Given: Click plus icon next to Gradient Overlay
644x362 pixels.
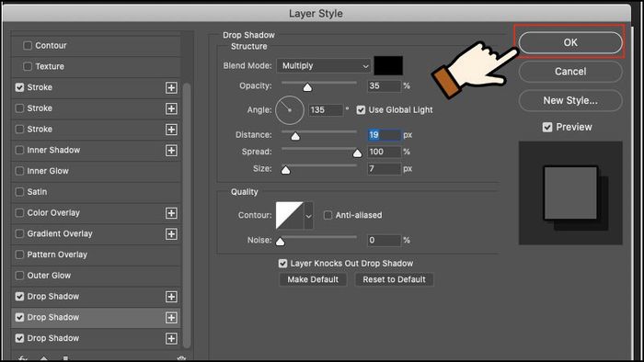Looking at the screenshot, I should (171, 233).
